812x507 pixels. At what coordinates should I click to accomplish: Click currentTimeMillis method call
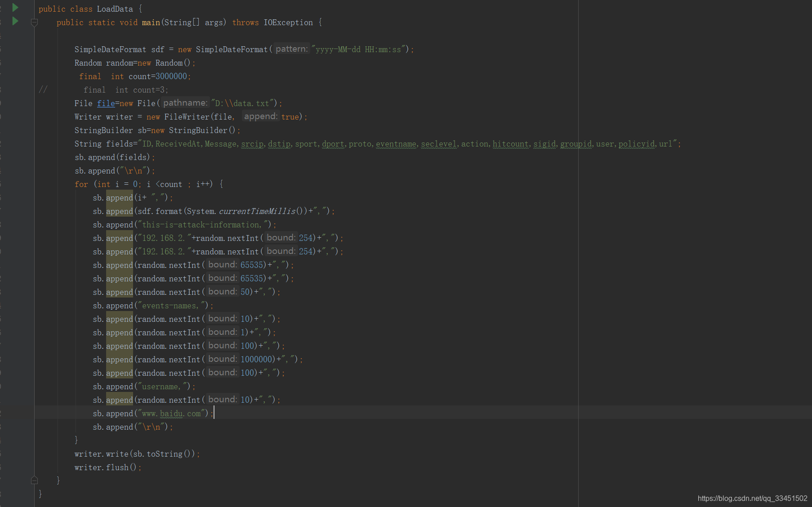coord(257,211)
